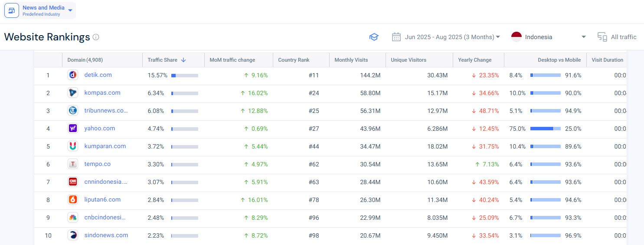The image size is (644, 245).
Task: Open the sindonews.com domain link
Action: click(106, 235)
